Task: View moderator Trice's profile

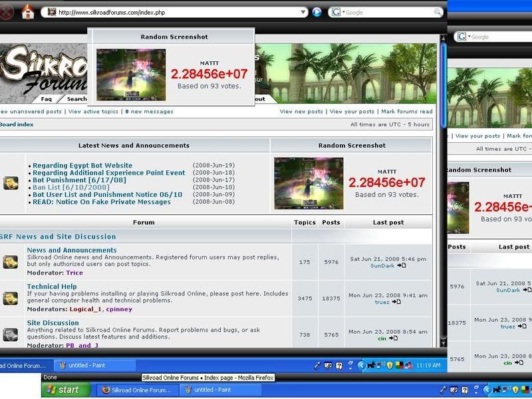Action: click(74, 273)
